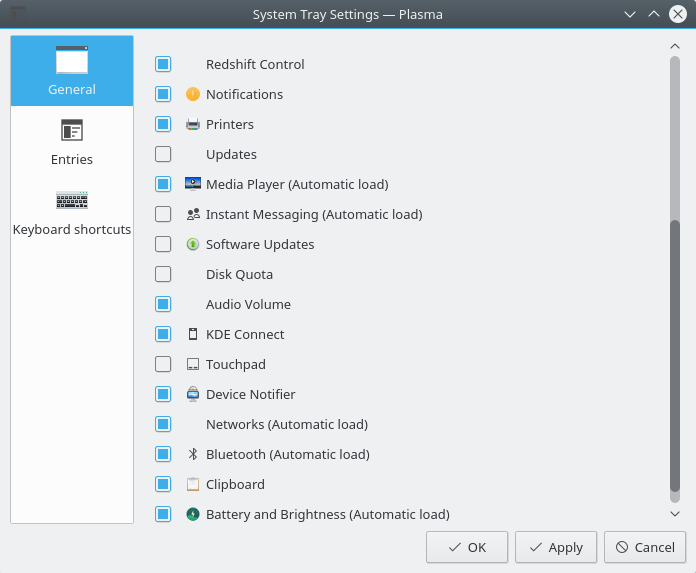This screenshot has width=696, height=573.
Task: Click the Instant Messaging people icon
Action: tap(193, 214)
